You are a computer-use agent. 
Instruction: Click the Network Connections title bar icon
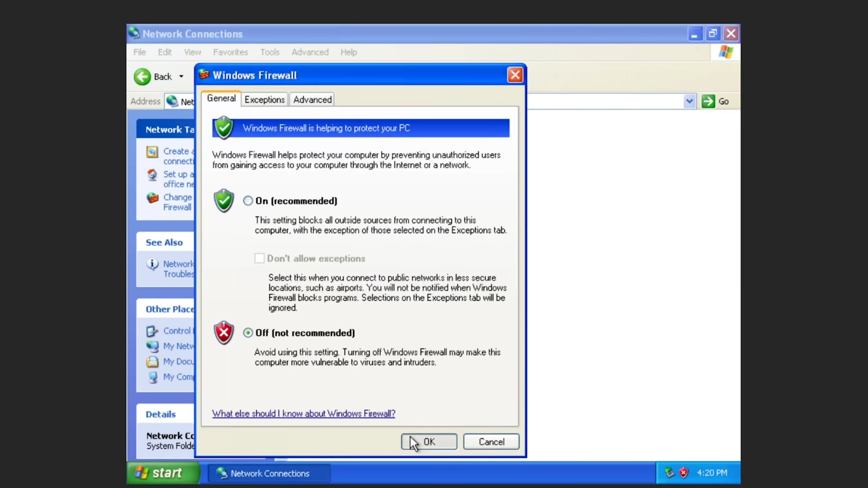pos(134,33)
